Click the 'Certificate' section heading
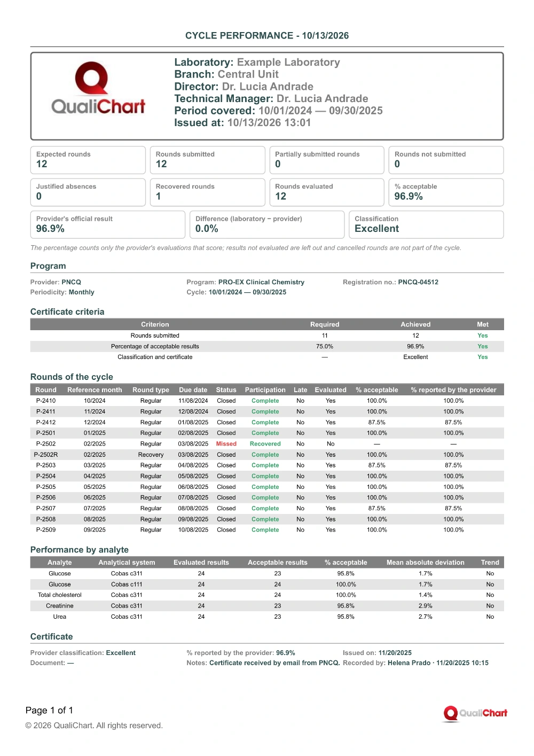This screenshot has width=534, height=756. (52, 637)
